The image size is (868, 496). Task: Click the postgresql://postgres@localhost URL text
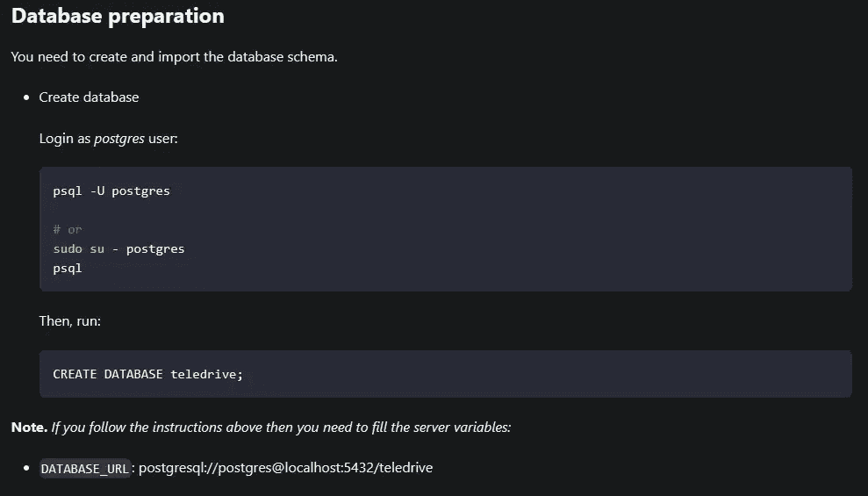point(285,468)
